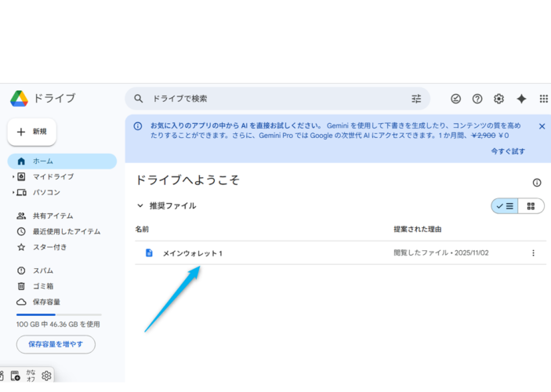Open マイドライブ in sidebar

coord(53,176)
